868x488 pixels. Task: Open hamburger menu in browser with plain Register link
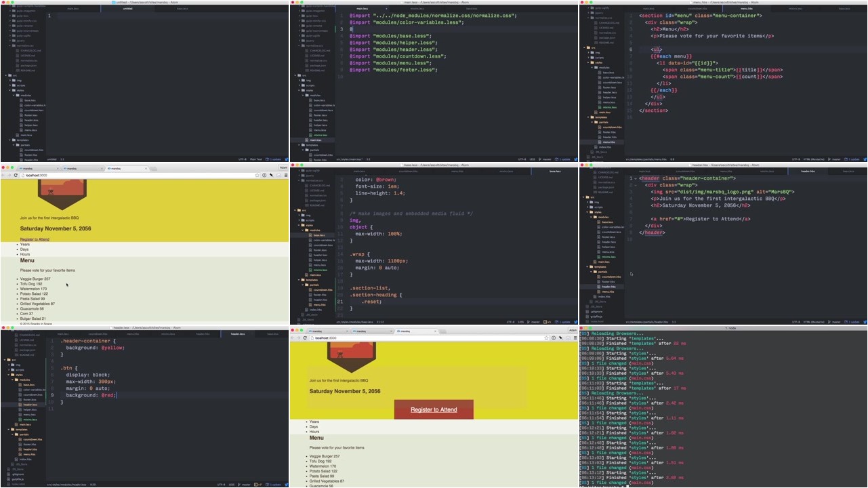click(286, 175)
